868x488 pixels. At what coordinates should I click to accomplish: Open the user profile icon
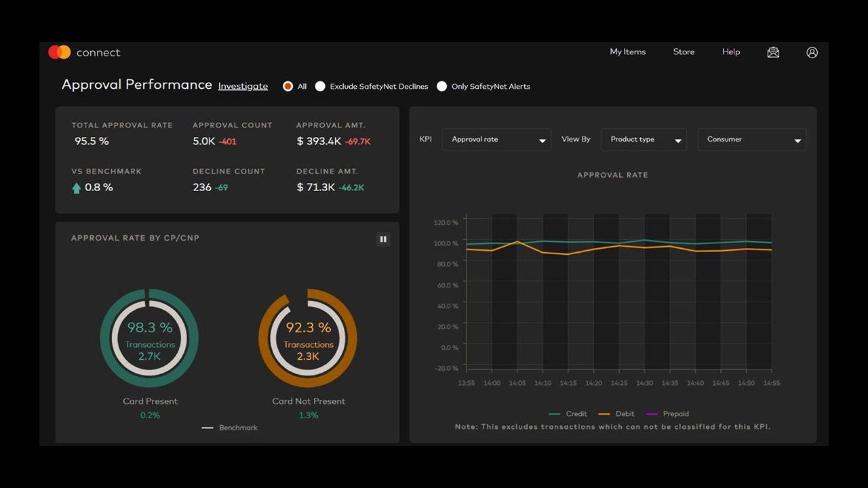pos(812,52)
